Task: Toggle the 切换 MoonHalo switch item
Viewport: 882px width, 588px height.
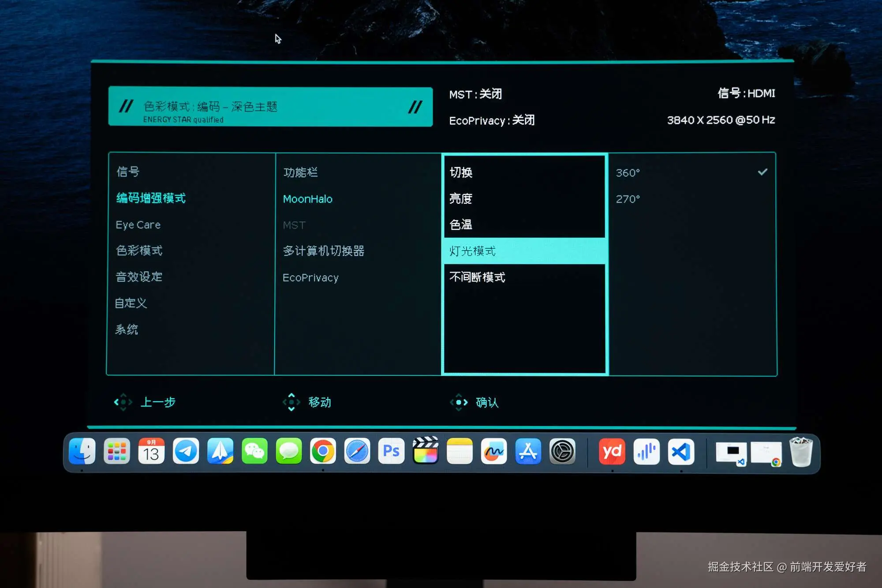Action: pyautogui.click(x=461, y=172)
